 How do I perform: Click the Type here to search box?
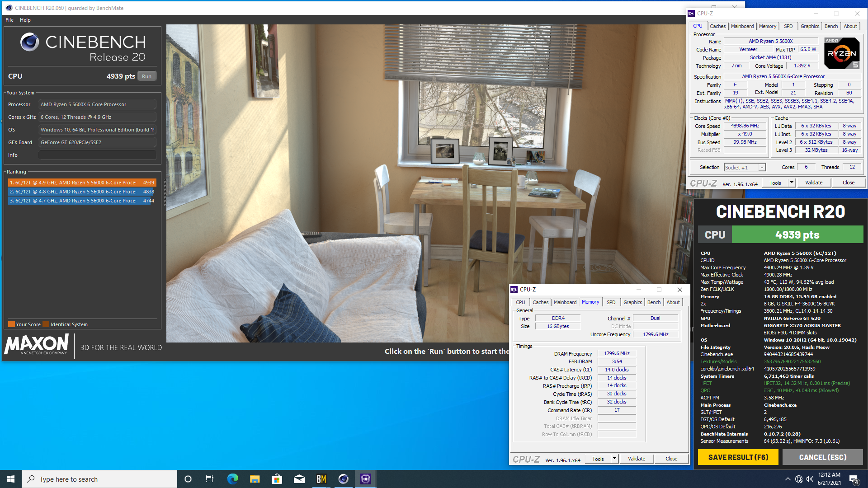coord(99,479)
